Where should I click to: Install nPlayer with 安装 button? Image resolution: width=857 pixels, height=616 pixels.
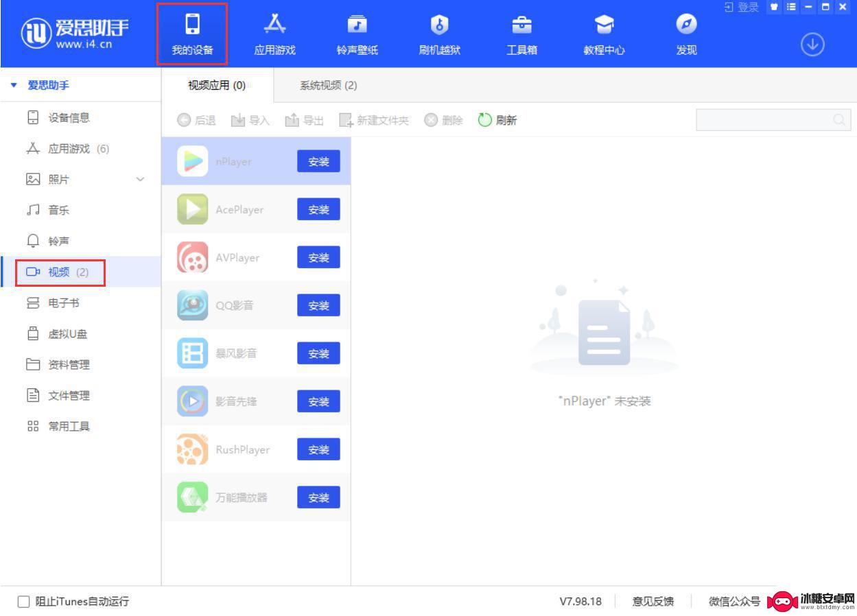click(318, 162)
